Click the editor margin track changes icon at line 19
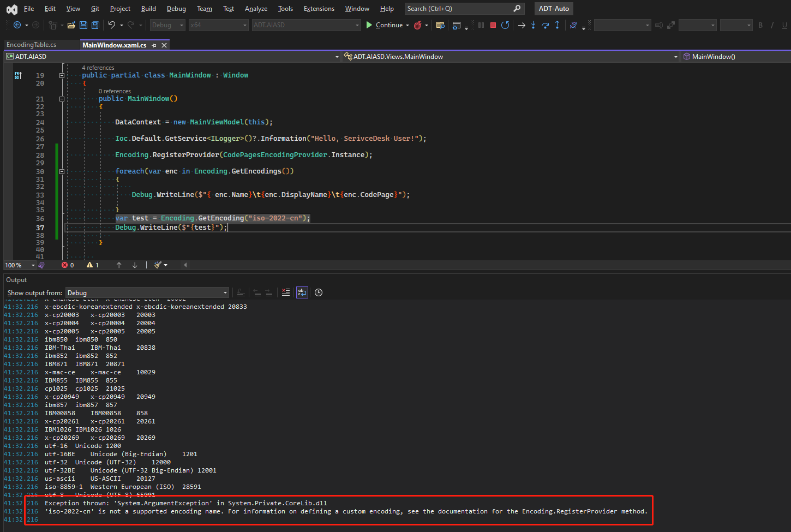This screenshot has width=791, height=532. (18, 76)
